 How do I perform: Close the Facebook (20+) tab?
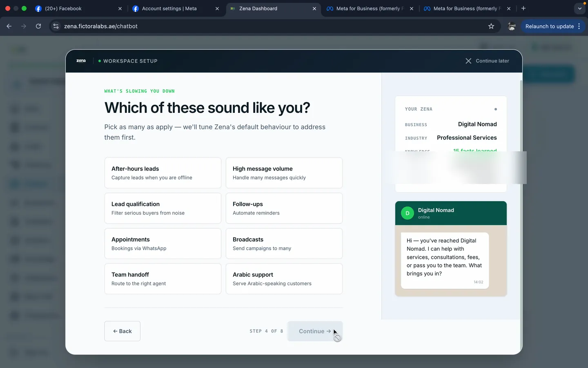120,9
